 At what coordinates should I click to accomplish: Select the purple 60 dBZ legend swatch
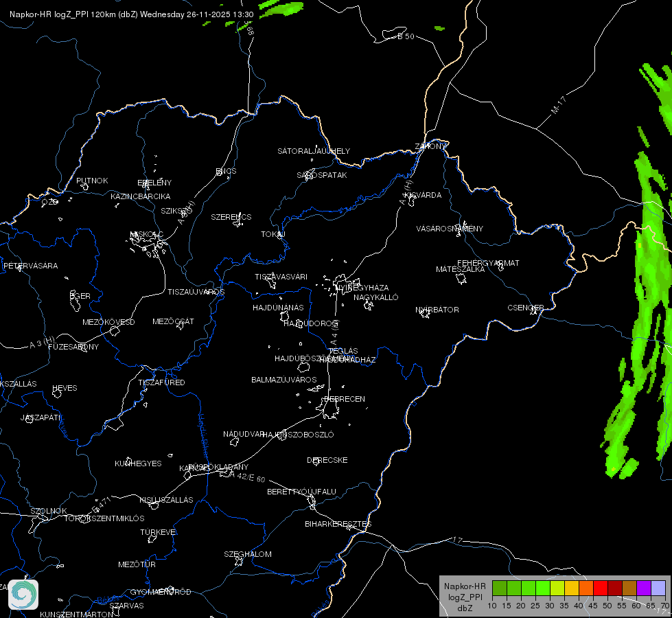[644, 588]
